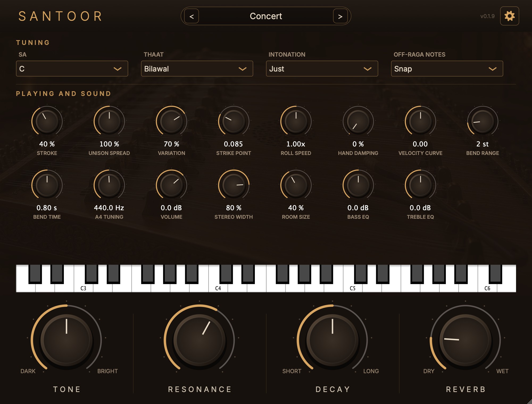Click the 80 % Stereo Width value
532x404 pixels.
tap(234, 208)
